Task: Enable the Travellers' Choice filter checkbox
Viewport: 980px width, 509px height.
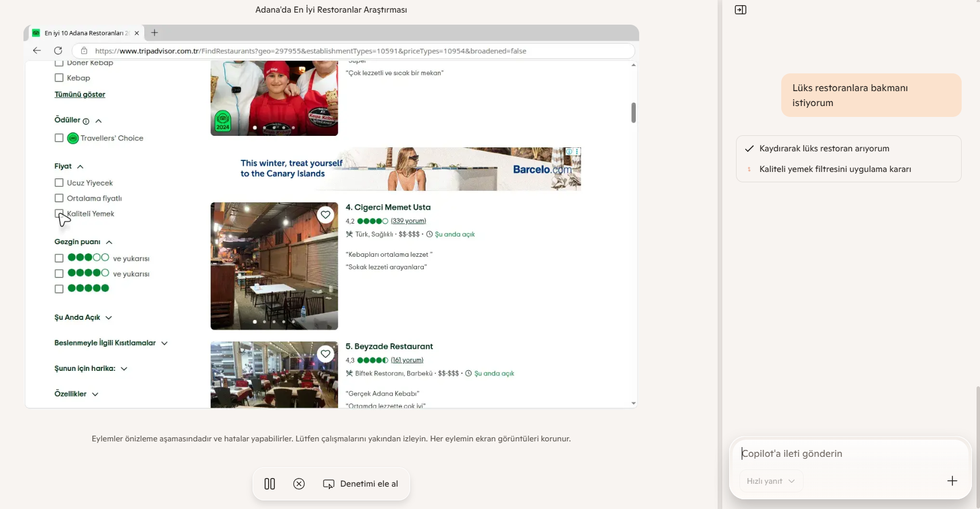Action: pos(59,138)
